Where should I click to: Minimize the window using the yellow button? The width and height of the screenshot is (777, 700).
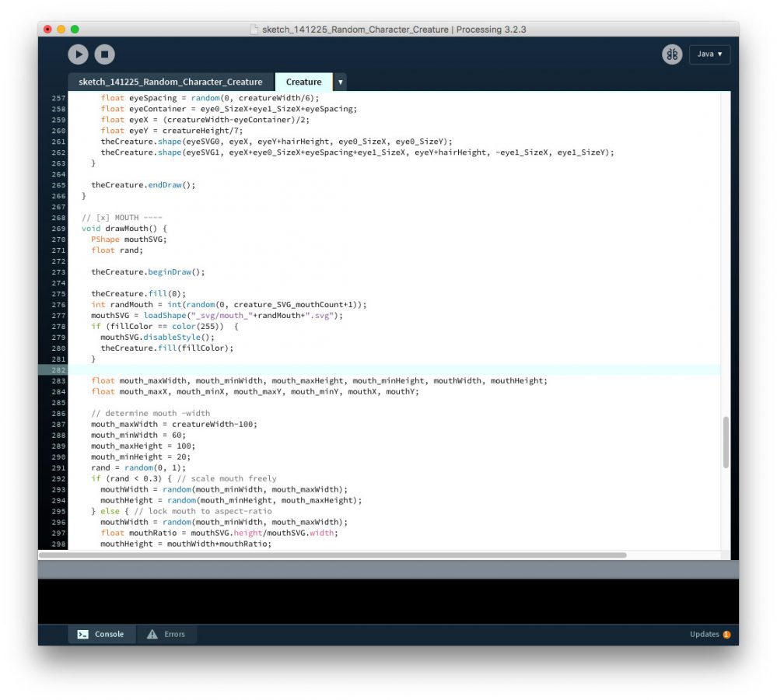click(x=61, y=30)
